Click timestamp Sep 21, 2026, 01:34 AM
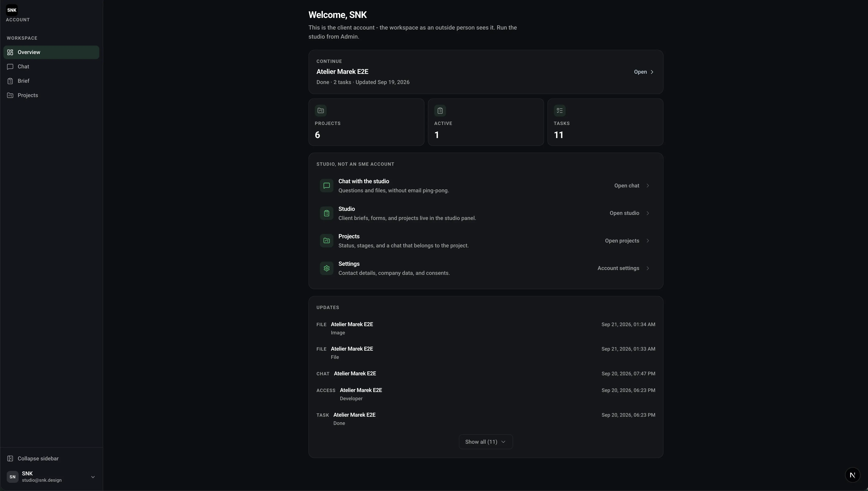868x491 pixels. point(628,324)
